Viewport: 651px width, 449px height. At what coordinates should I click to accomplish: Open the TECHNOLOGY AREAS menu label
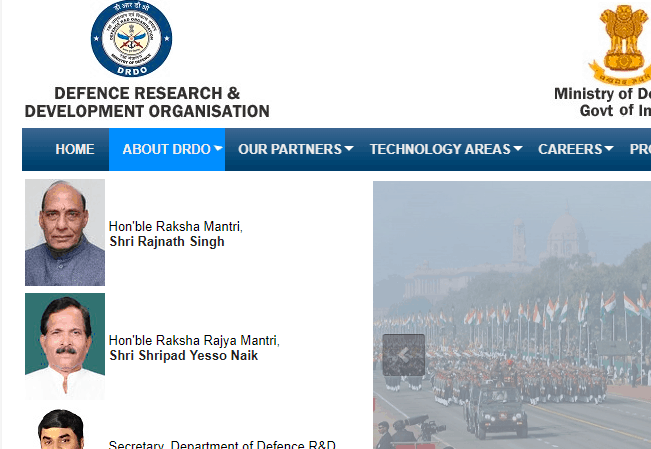[x=440, y=149]
